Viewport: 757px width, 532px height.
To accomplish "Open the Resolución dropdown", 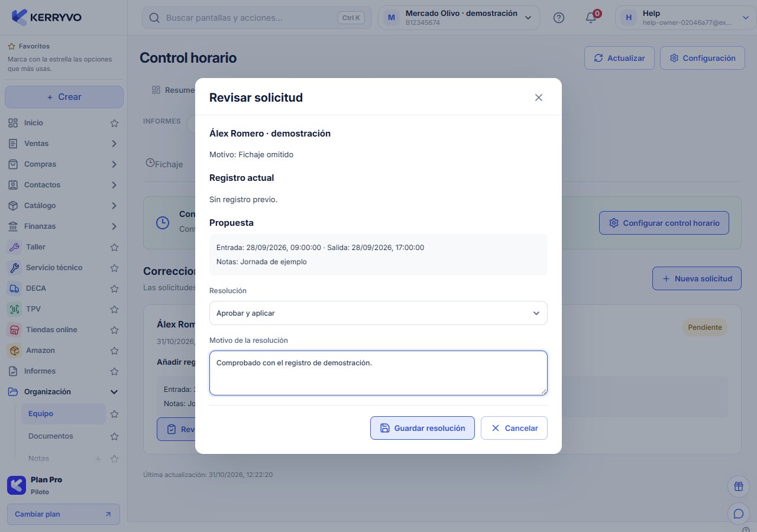I will point(378,313).
